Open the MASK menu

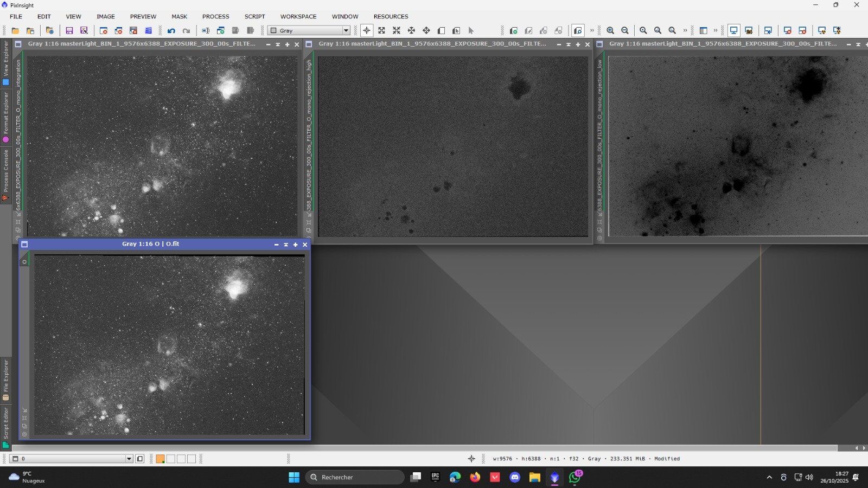coord(180,16)
